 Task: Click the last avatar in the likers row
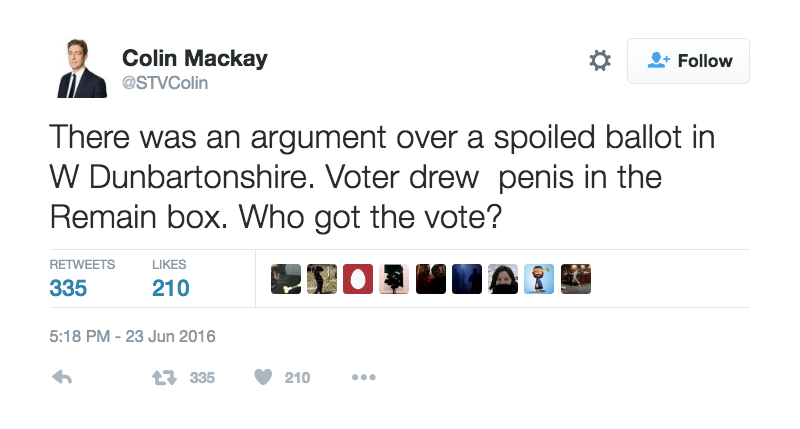click(x=576, y=279)
